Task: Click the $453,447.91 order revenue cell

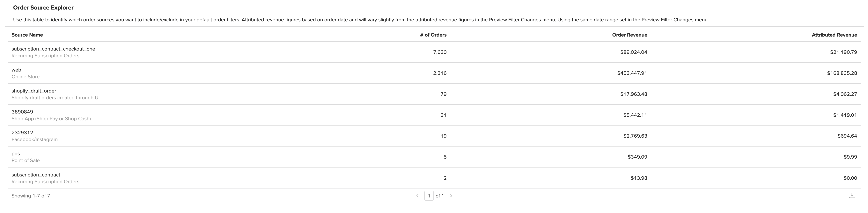Action: pyautogui.click(x=632, y=73)
